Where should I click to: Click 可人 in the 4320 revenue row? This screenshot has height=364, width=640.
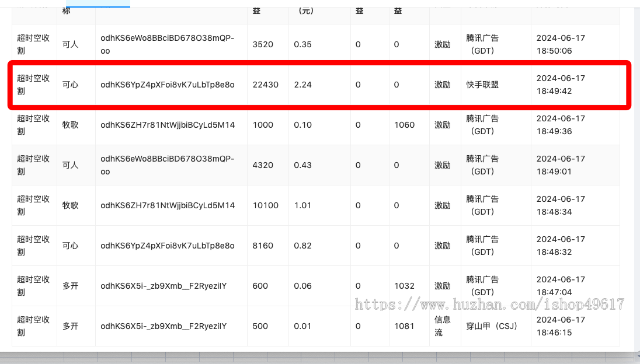click(70, 165)
